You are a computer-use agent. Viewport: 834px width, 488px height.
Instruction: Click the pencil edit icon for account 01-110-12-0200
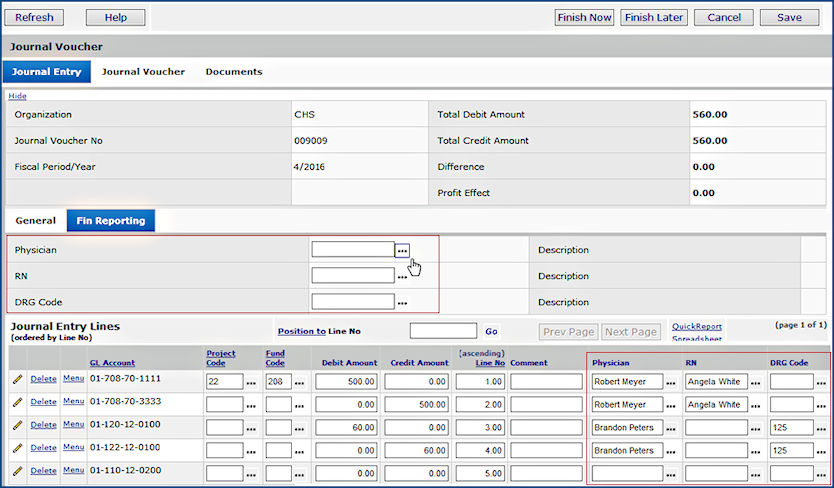pos(17,471)
